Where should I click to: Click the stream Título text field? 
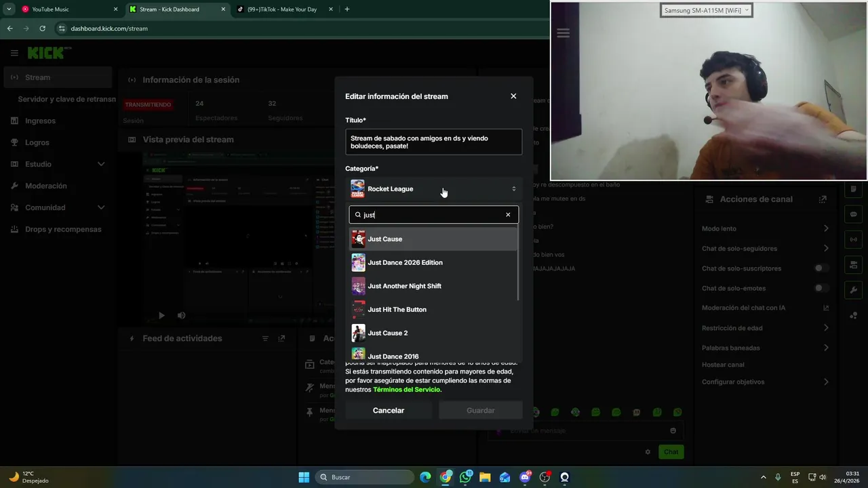(x=434, y=142)
